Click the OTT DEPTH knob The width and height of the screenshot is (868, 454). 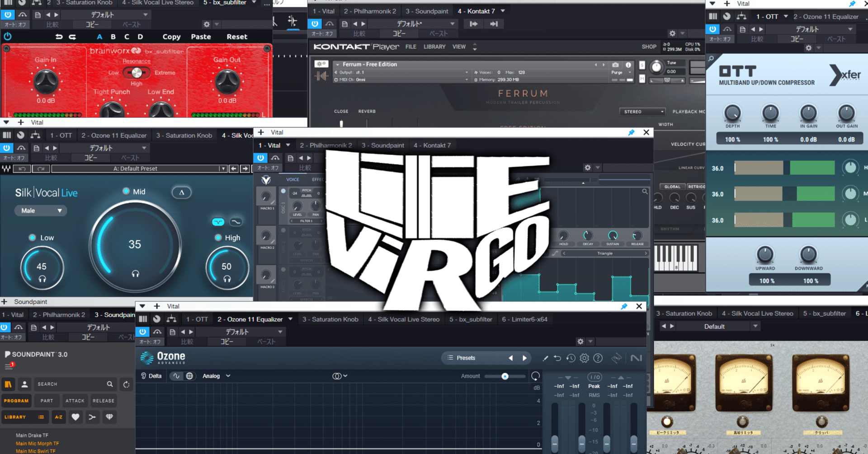coord(732,113)
